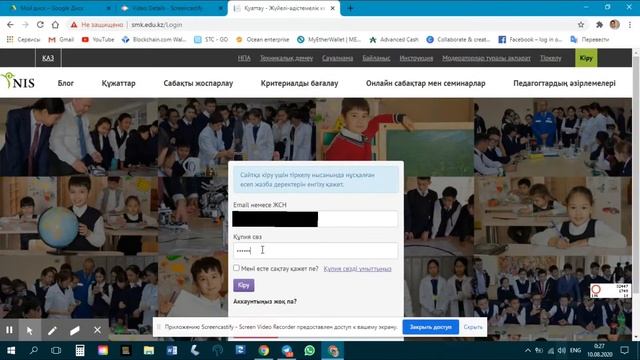Open the Gmail bookmark
This screenshot has height=360, width=640.
coord(61,40)
